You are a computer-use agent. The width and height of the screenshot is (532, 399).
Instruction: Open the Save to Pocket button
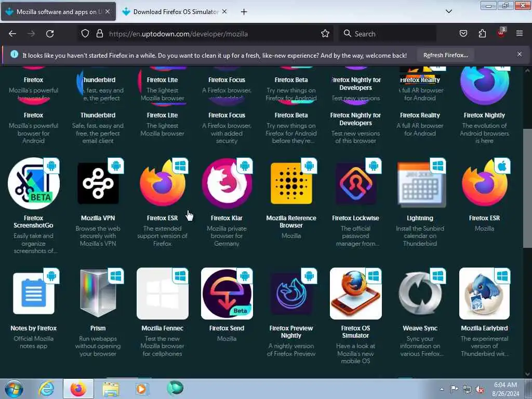click(463, 34)
